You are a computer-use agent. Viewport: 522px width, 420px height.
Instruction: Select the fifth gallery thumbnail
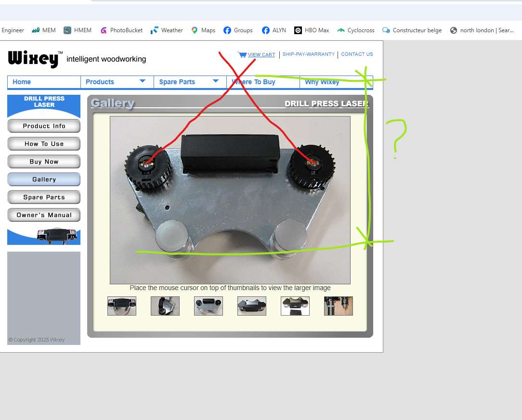[295, 306]
